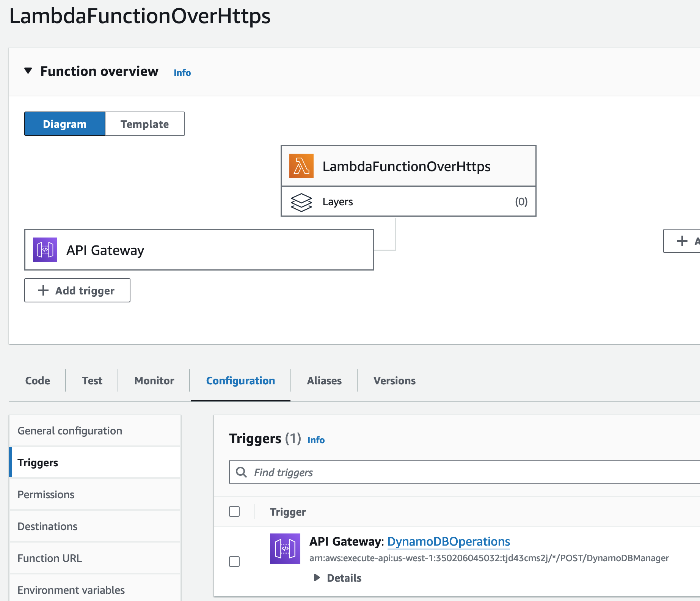Select the Diagram view button
This screenshot has height=601, width=700.
click(x=65, y=124)
